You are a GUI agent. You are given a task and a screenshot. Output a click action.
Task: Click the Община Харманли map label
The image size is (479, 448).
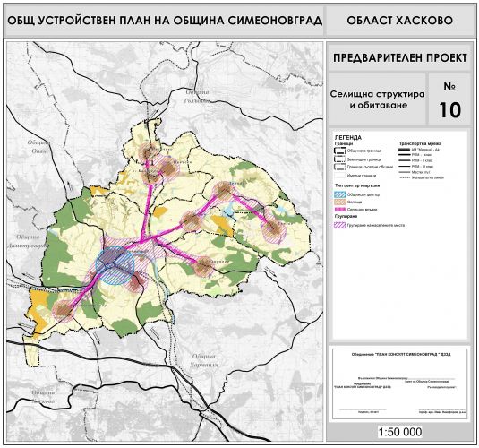(204, 360)
